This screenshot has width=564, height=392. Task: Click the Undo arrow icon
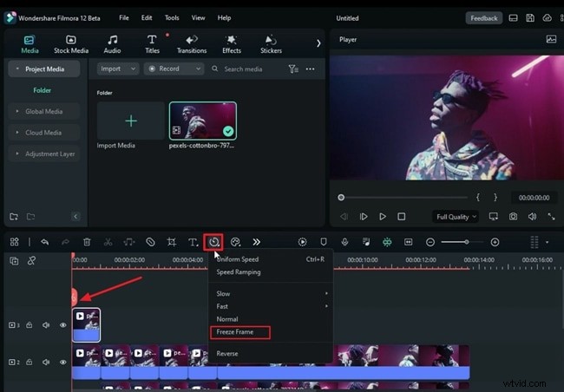click(x=45, y=242)
